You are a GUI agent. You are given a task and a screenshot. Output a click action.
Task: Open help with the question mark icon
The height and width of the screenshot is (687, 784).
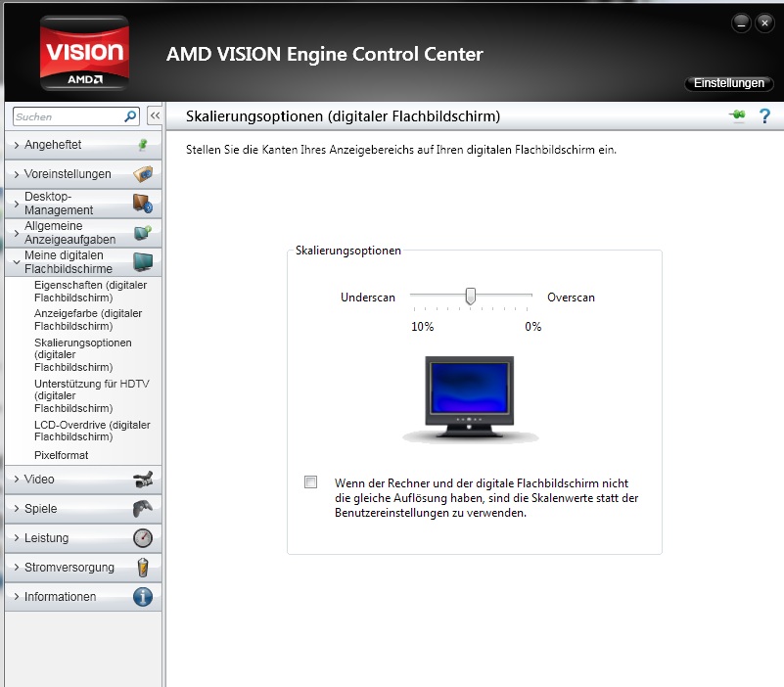[x=764, y=116]
